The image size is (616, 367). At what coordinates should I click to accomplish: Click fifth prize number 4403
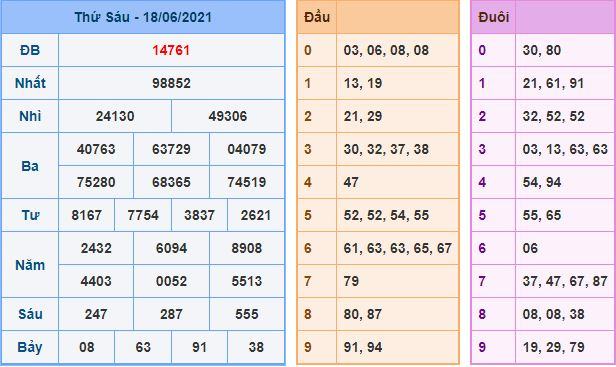pos(96,281)
